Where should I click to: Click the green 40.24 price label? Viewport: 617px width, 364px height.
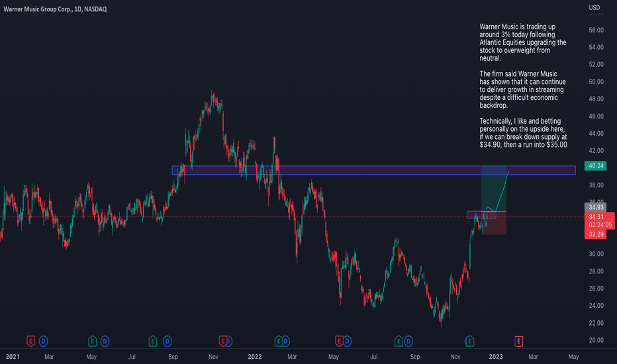(595, 165)
